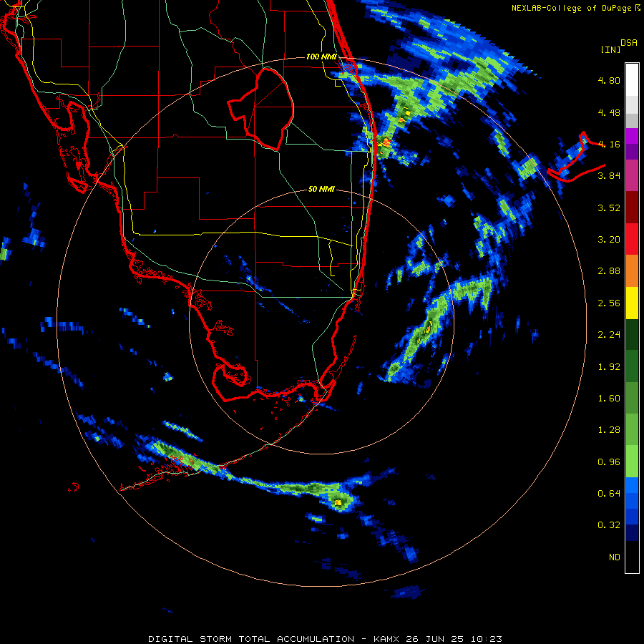
Task: Select the dark maroon legend color swatch
Action: [x=632, y=208]
